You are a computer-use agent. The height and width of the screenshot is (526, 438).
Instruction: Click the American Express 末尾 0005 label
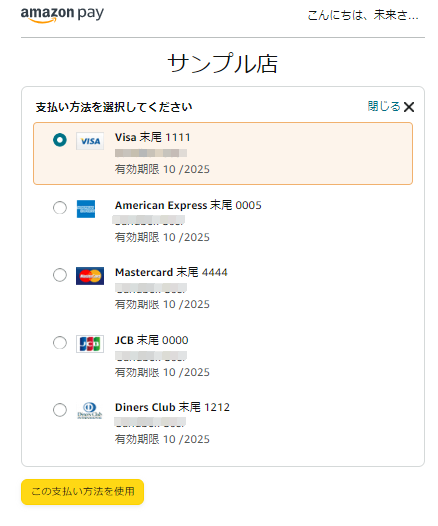(188, 205)
